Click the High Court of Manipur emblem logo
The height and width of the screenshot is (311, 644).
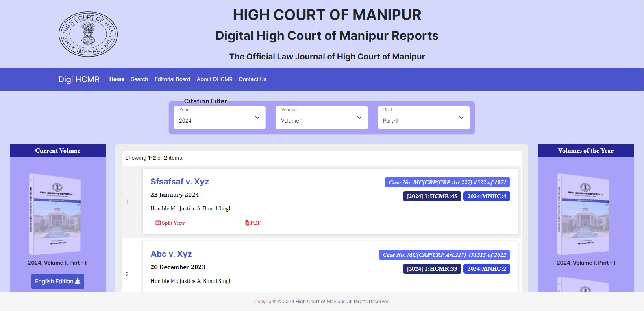coord(88,34)
